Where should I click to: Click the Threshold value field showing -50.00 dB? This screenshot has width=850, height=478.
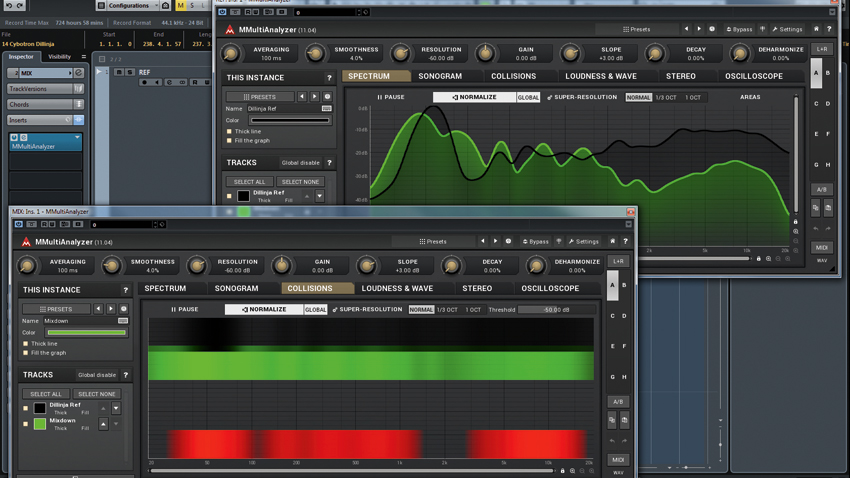pos(556,309)
